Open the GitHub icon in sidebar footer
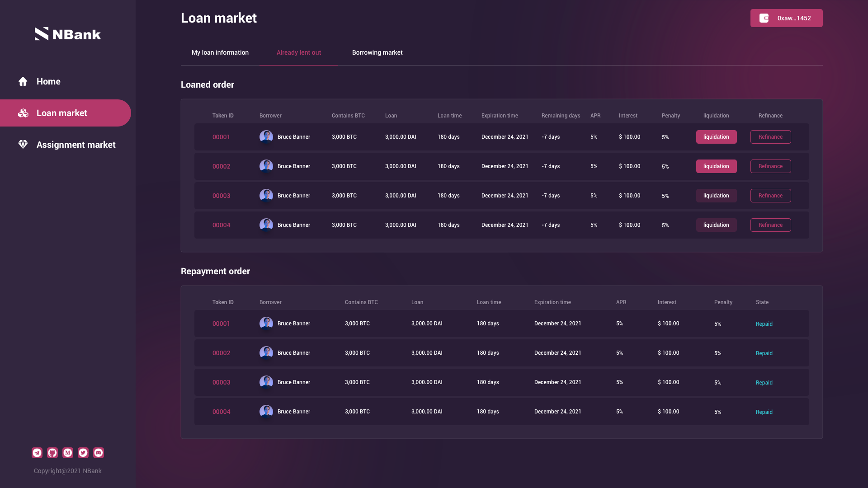 pyautogui.click(x=52, y=453)
